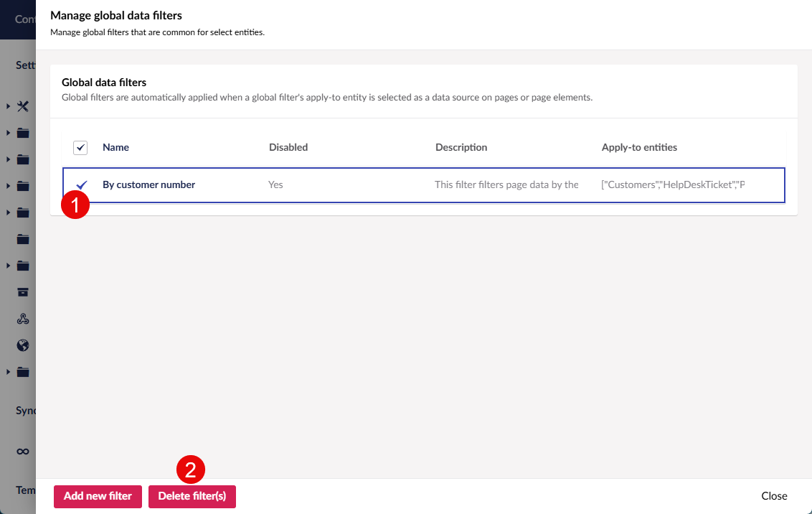
Task: Click the archive box icon in sidebar
Action: pyautogui.click(x=23, y=292)
